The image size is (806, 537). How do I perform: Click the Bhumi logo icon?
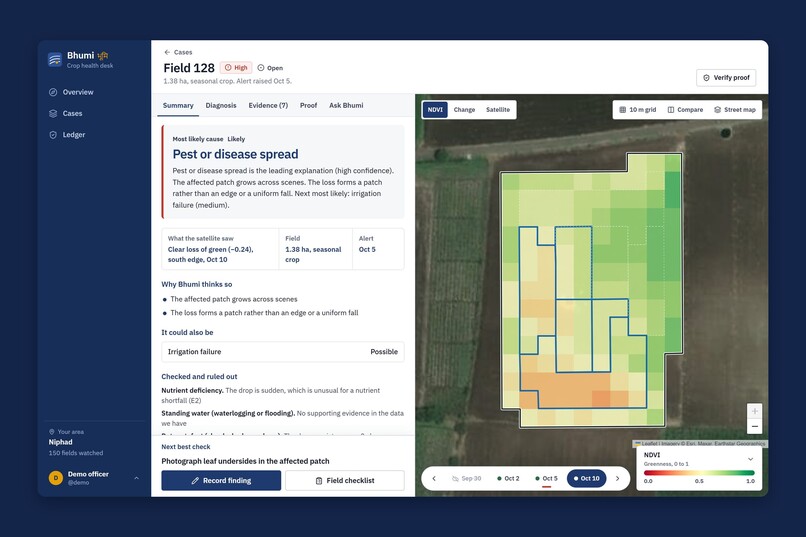pyautogui.click(x=55, y=60)
